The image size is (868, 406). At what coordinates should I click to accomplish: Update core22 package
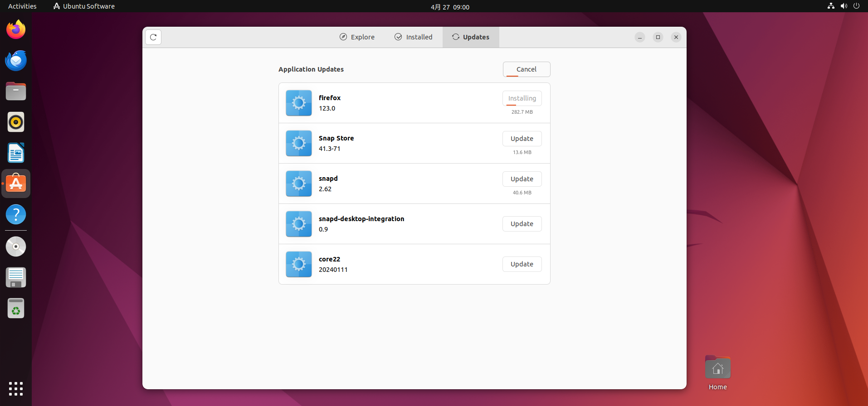pyautogui.click(x=522, y=264)
